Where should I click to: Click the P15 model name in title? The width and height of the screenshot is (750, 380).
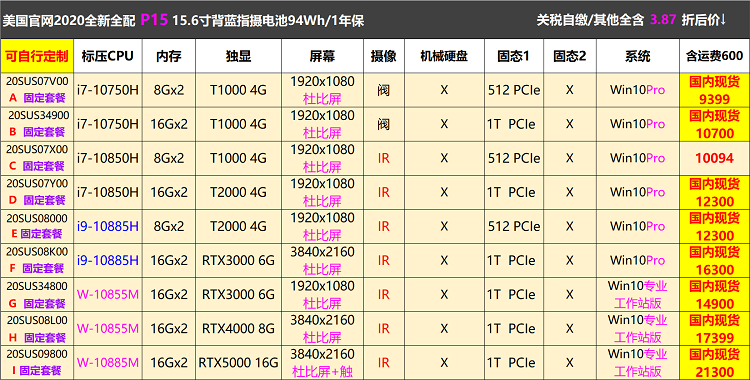coord(154,20)
